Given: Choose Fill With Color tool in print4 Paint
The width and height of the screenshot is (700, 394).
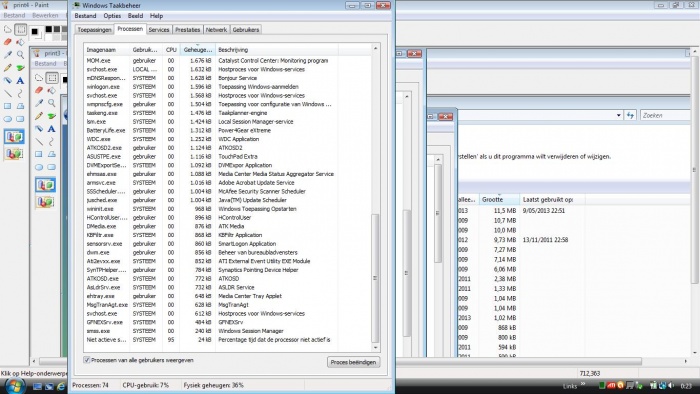Looking at the screenshot, I should click(x=20, y=42).
